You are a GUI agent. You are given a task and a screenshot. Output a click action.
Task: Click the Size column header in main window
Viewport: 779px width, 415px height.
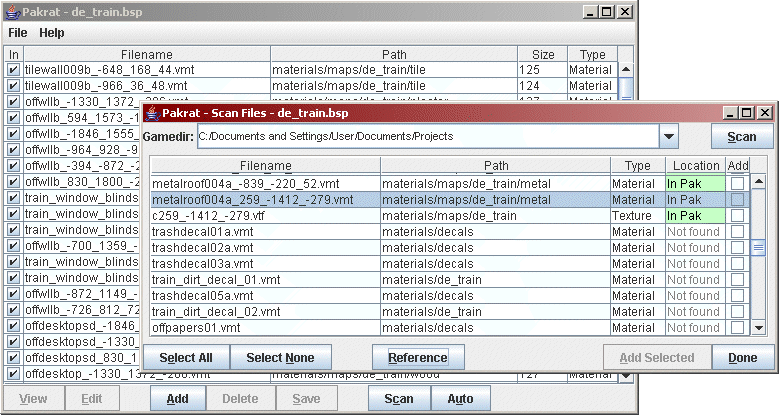coord(543,54)
